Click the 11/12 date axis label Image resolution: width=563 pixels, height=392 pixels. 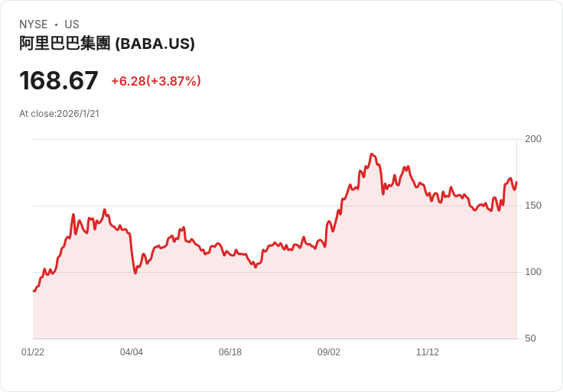tap(428, 352)
